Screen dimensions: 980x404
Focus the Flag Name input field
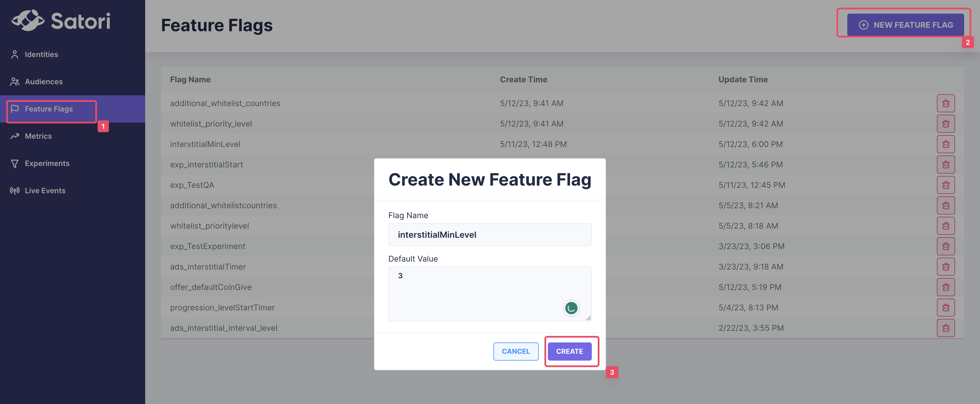[490, 235]
